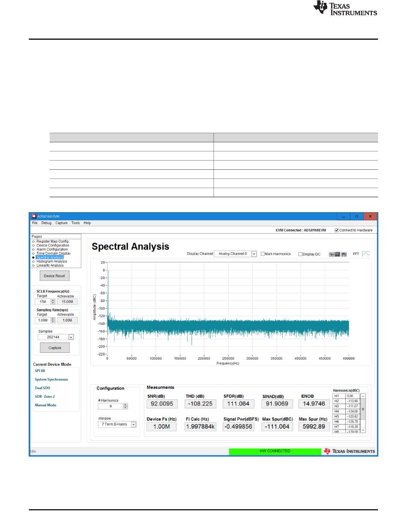
Task: Click the ADS8168 EVM title bar app icon
Action: point(33,216)
